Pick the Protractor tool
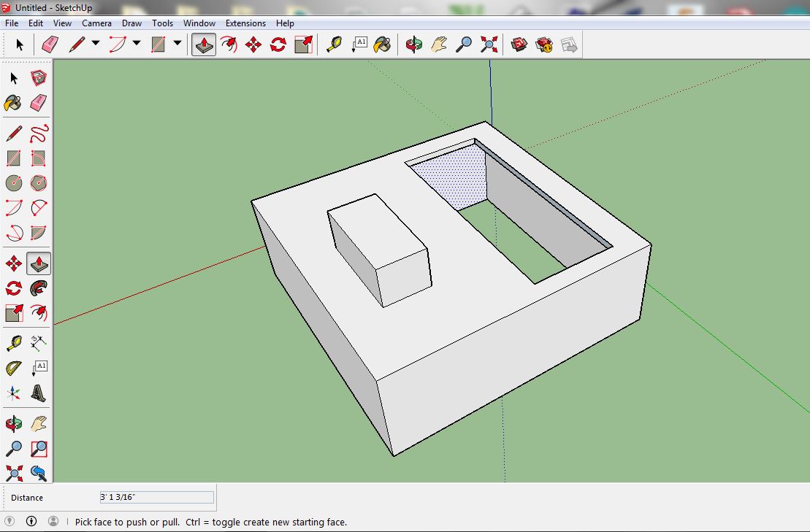 (x=14, y=368)
